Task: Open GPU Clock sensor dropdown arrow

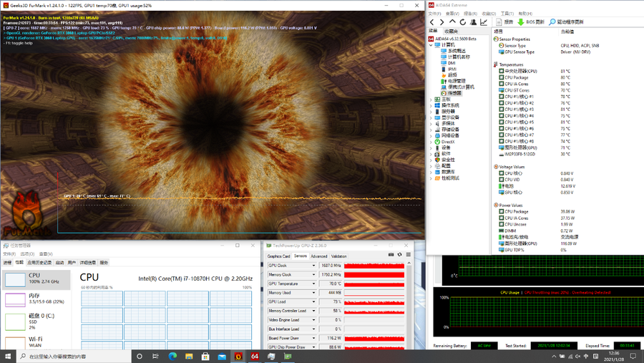Action: 313,266
